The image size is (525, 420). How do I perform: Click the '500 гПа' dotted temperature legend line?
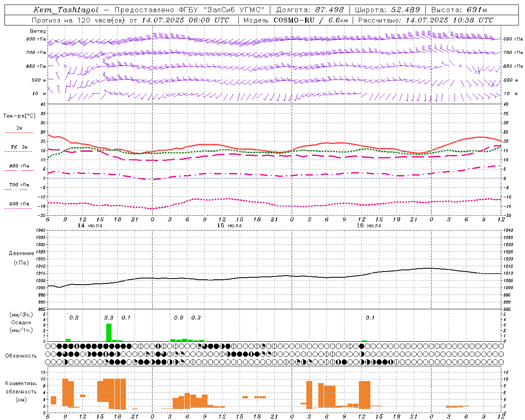pyautogui.click(x=18, y=208)
